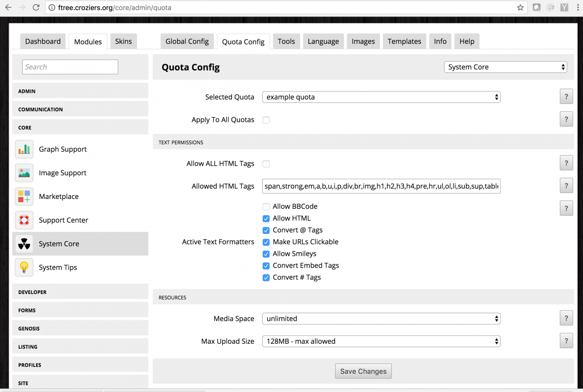The image size is (583, 392).
Task: Bookmark page with the star icon
Action: click(520, 7)
